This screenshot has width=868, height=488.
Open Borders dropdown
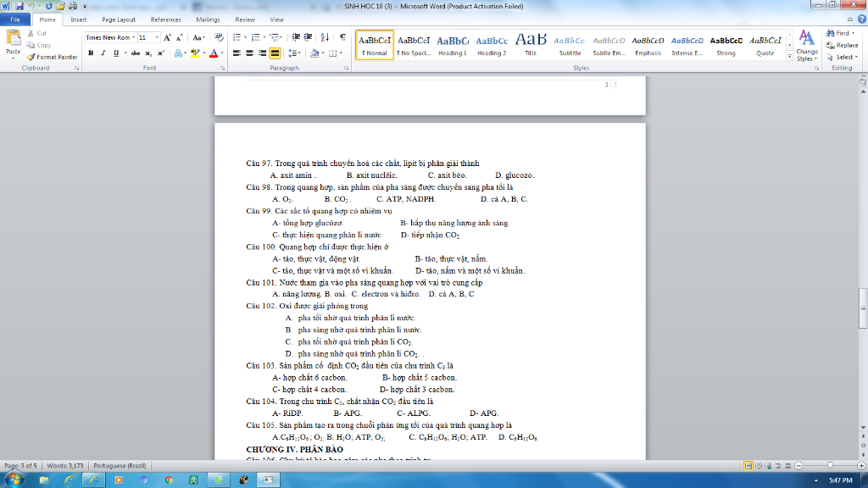coord(341,53)
